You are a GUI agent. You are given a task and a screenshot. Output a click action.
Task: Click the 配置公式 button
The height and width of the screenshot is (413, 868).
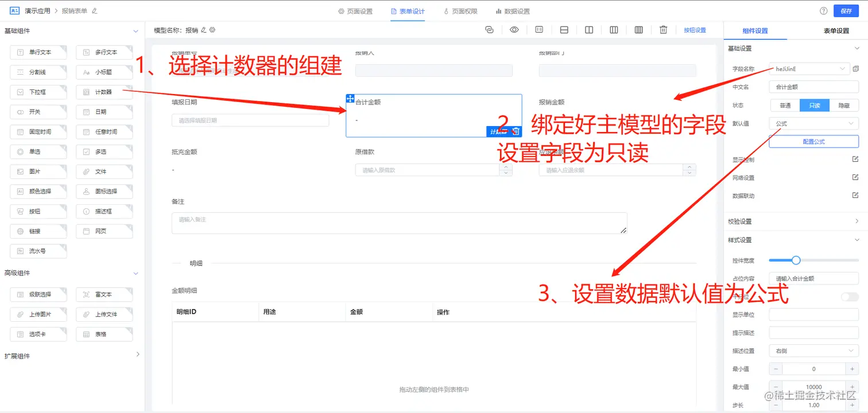coord(814,141)
